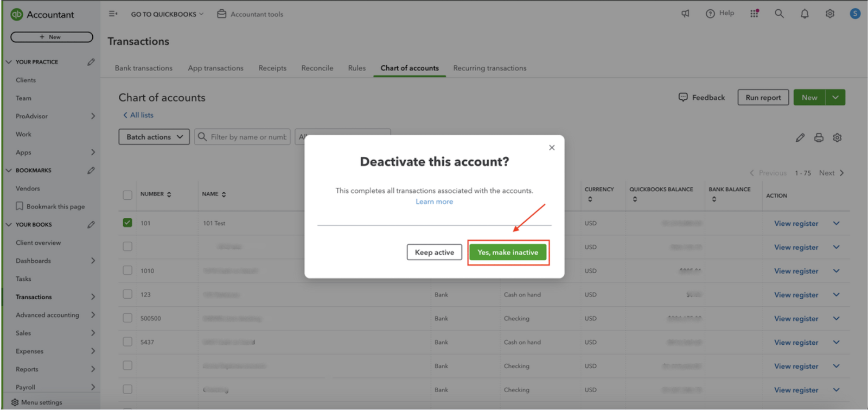Collapse the sidebar with the menu toggle icon
The width and height of the screenshot is (868, 410).
pos(113,14)
